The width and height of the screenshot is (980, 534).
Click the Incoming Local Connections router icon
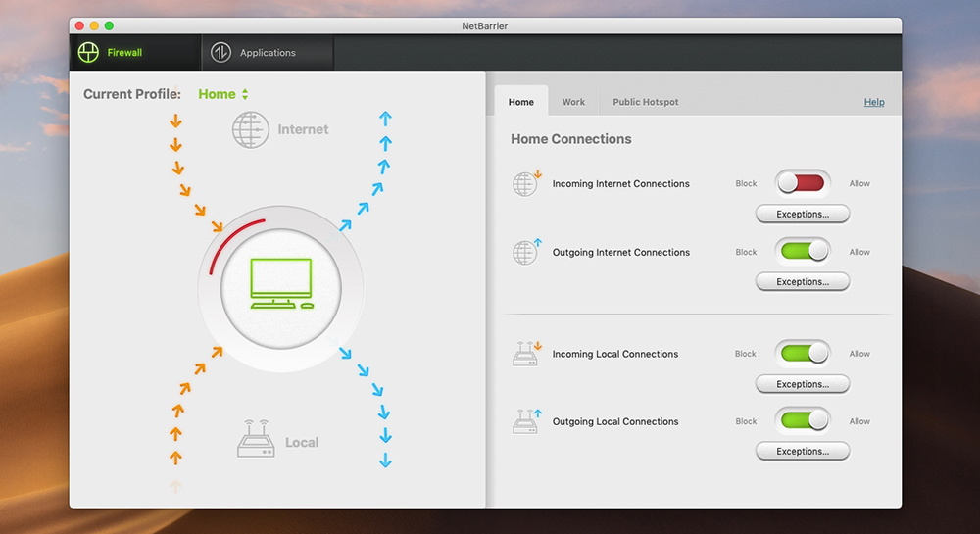[x=526, y=354]
